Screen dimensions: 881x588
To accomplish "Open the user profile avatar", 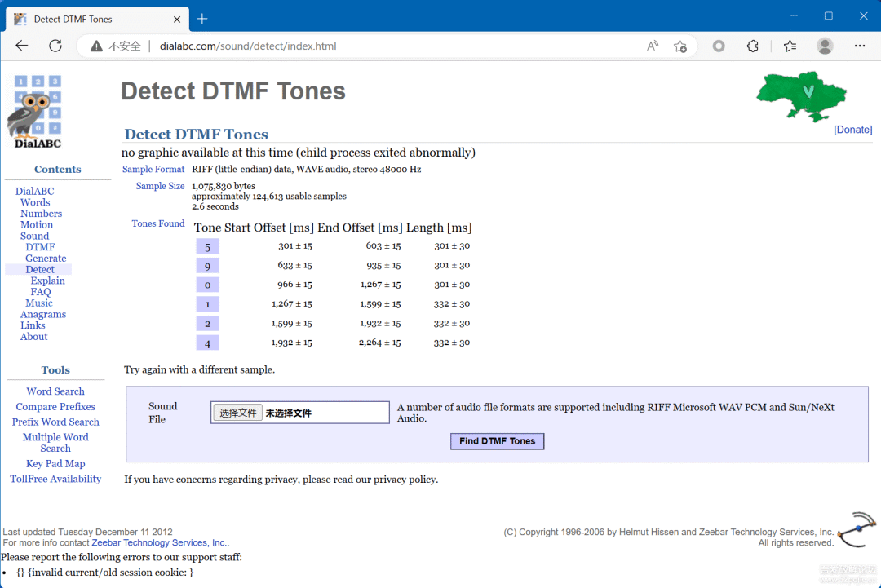I will tap(825, 46).
